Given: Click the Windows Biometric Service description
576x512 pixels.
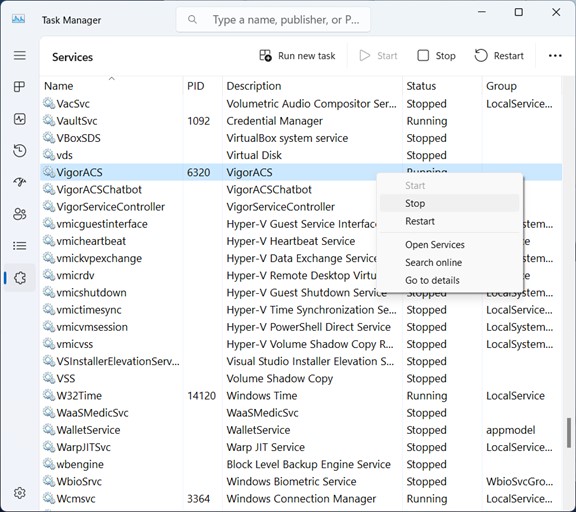Looking at the screenshot, I should pos(291,481).
